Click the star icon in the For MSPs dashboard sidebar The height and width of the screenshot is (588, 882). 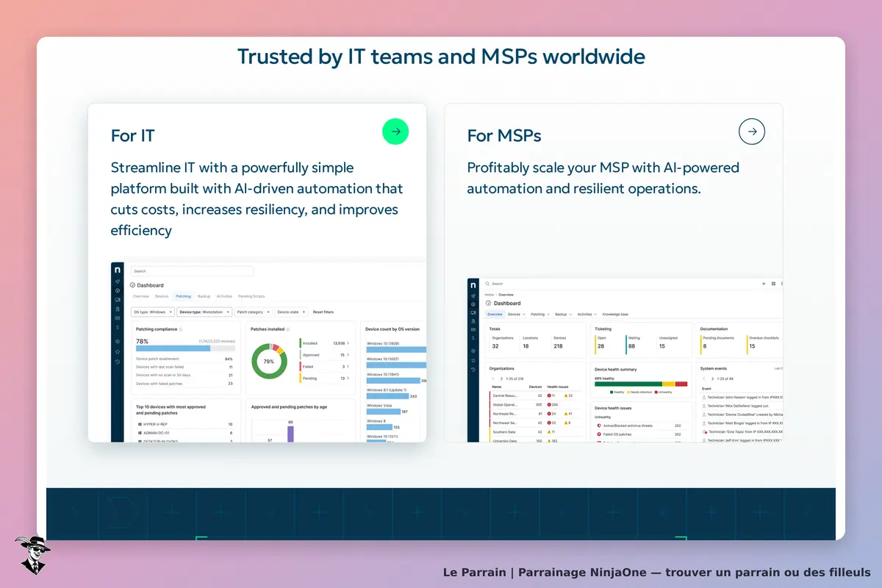[473, 360]
